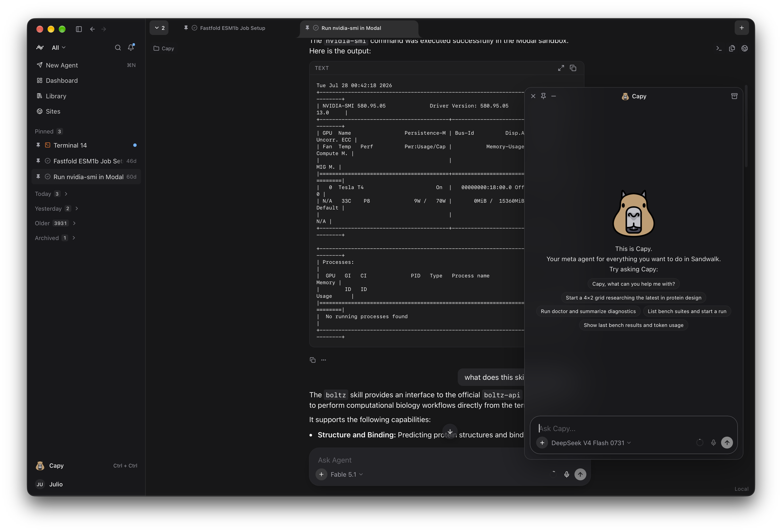Expand the Older section
This screenshot has height=532, width=782.
click(x=55, y=223)
